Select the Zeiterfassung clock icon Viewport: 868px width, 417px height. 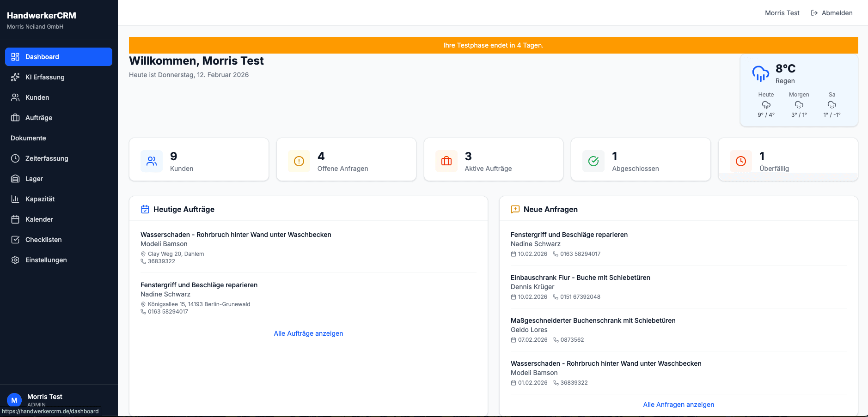[x=15, y=158]
